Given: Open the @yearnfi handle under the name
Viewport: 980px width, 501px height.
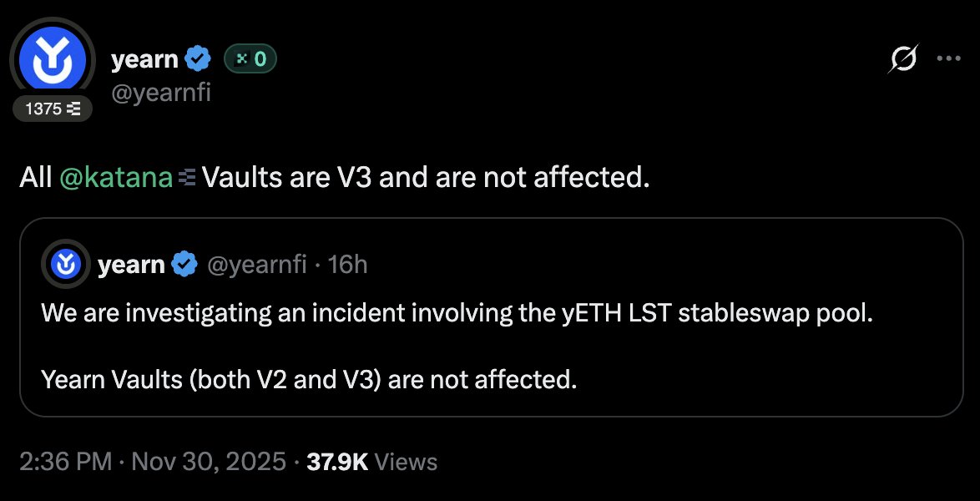Looking at the screenshot, I should coord(160,91).
